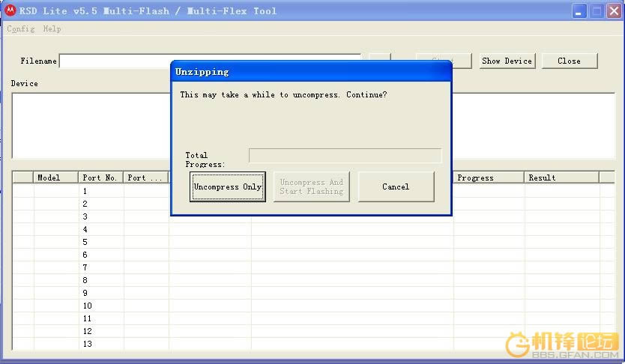Click the Motorola logo icon in title bar
Image resolution: width=625 pixels, height=364 pixels.
tap(11, 10)
